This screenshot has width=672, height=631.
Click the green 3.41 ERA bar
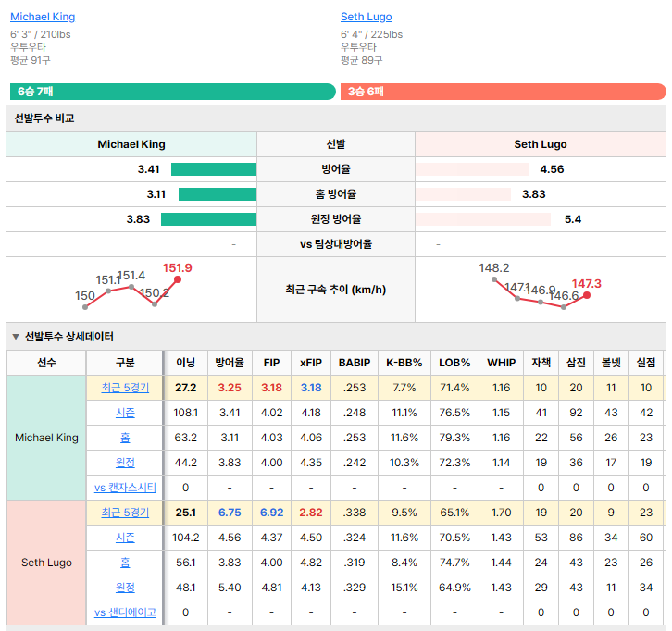[x=214, y=169]
